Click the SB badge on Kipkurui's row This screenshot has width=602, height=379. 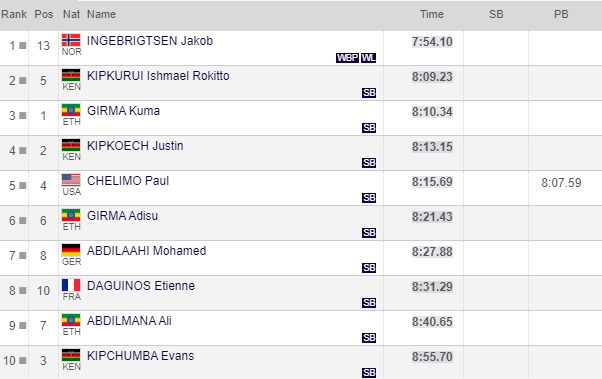[369, 93]
